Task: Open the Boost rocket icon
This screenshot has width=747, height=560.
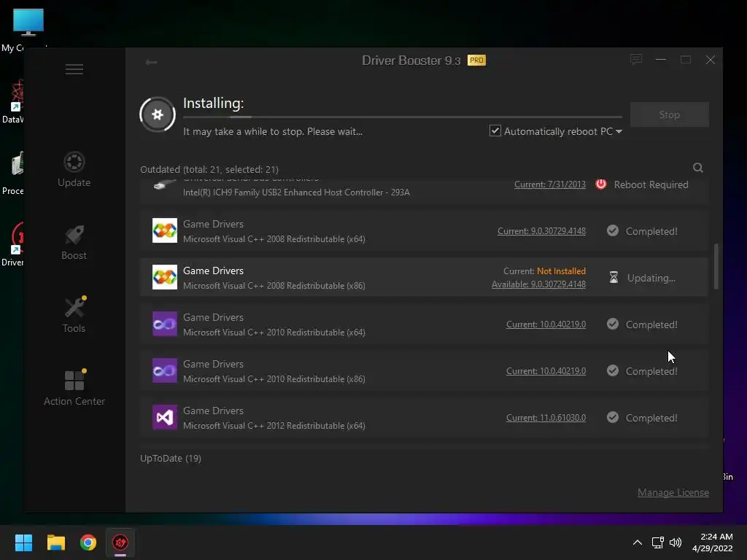Action: pos(74,235)
